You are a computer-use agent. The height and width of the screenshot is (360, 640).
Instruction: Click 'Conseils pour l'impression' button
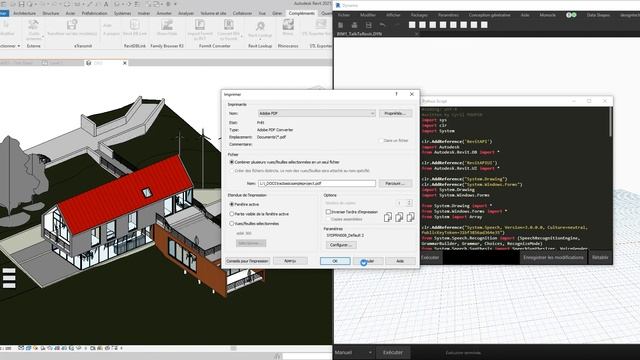point(247,260)
